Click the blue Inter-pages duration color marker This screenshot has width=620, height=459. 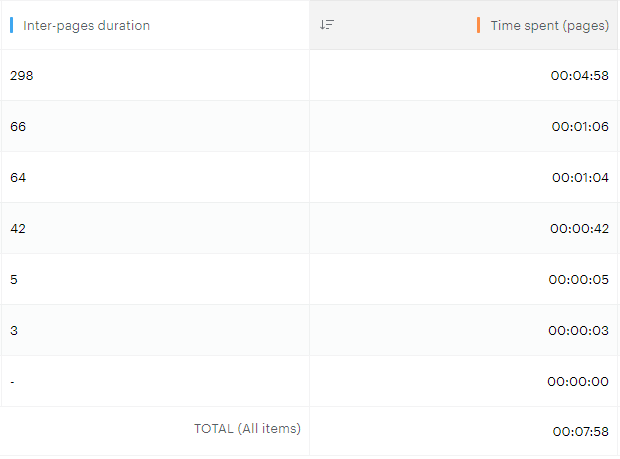click(x=11, y=26)
